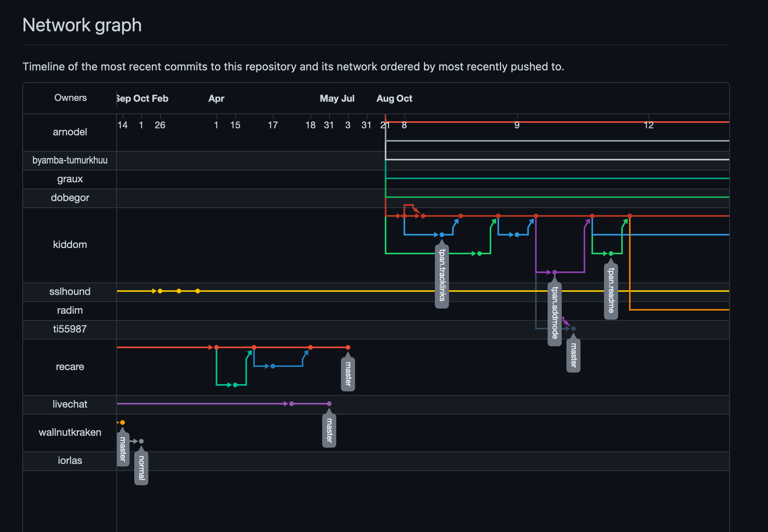The image size is (768, 532).
Task: Click the May Jul month label
Action: [337, 99]
